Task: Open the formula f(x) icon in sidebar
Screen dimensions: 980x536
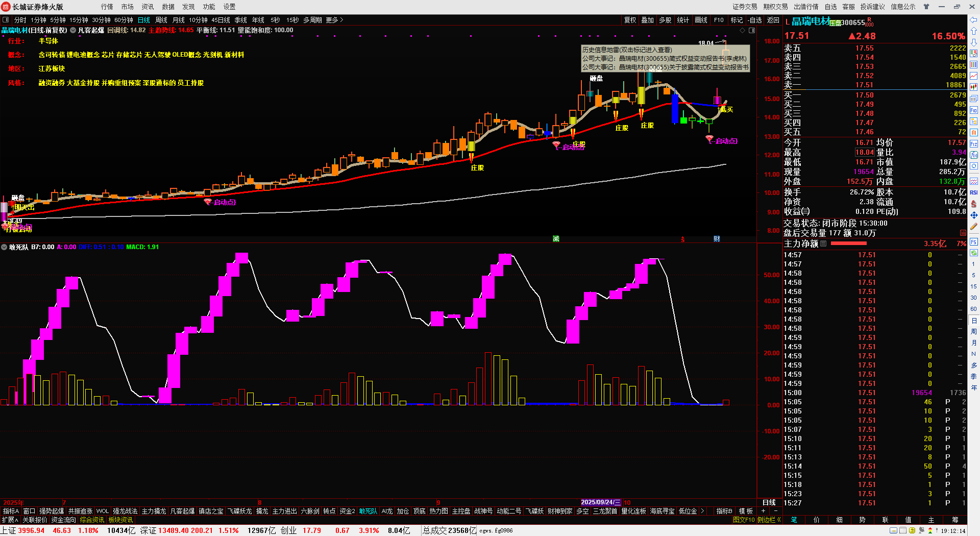Action: (x=973, y=155)
